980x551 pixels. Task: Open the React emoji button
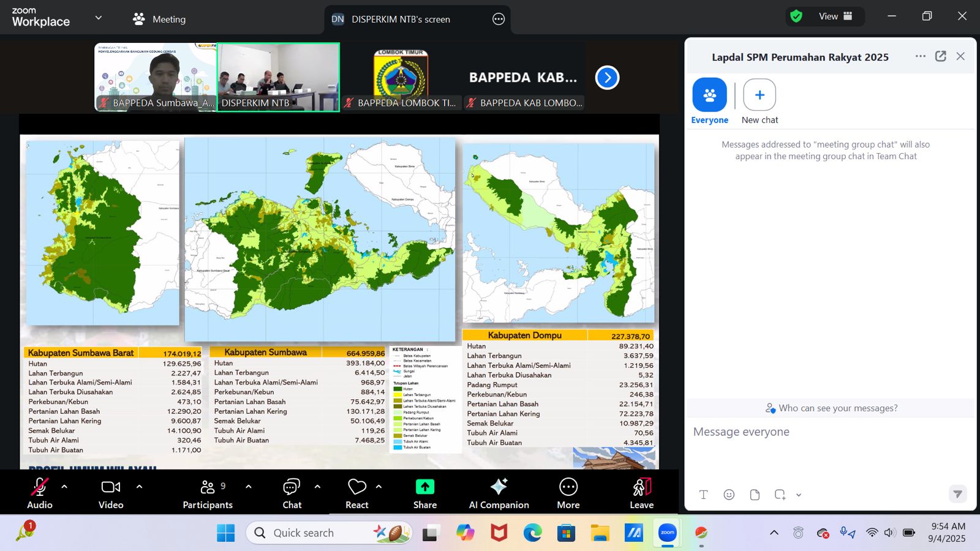click(x=356, y=493)
